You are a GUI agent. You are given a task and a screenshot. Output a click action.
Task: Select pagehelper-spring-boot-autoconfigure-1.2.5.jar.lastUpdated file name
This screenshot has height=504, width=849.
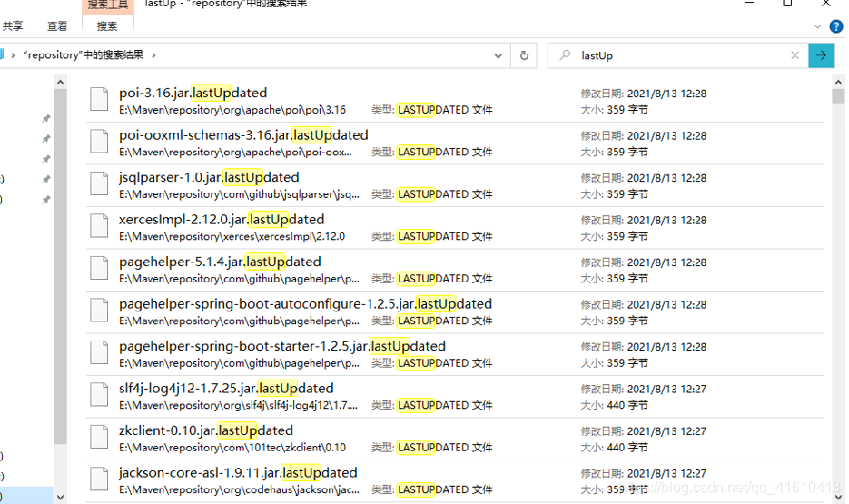point(306,303)
